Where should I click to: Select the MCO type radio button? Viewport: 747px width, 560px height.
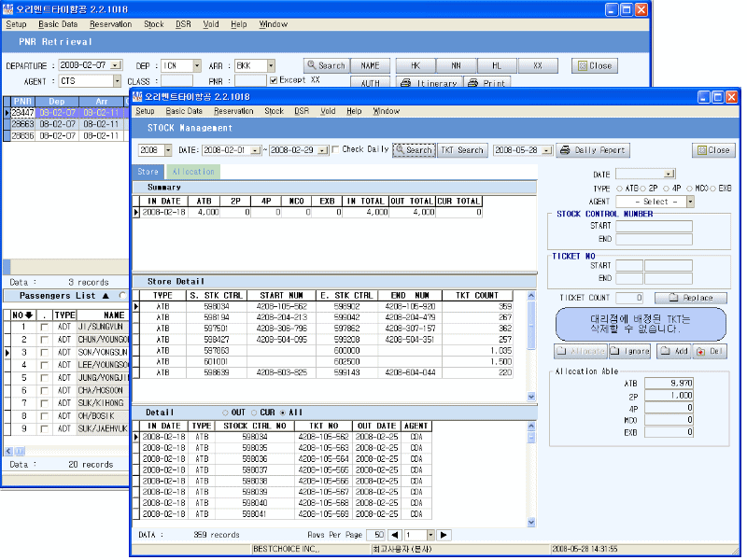(x=689, y=189)
